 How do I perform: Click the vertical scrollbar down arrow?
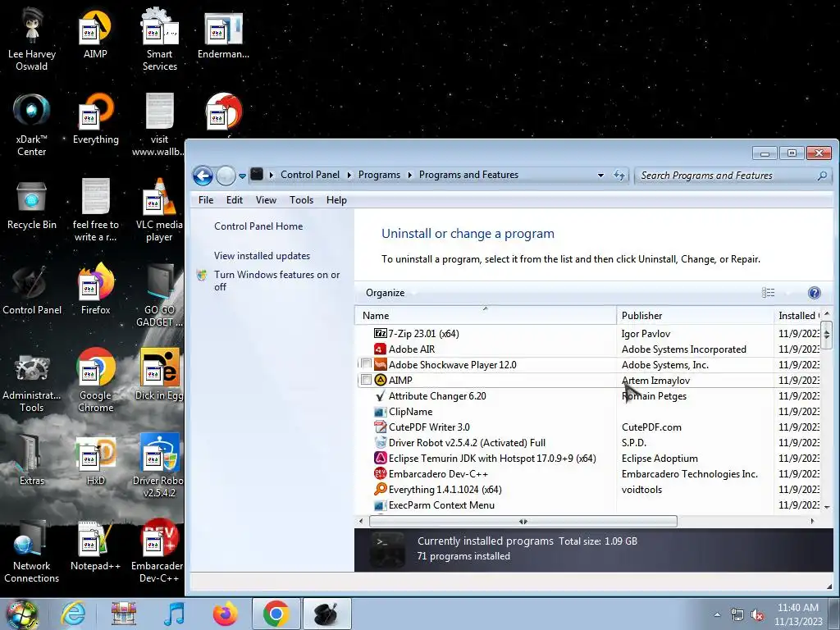coord(827,506)
